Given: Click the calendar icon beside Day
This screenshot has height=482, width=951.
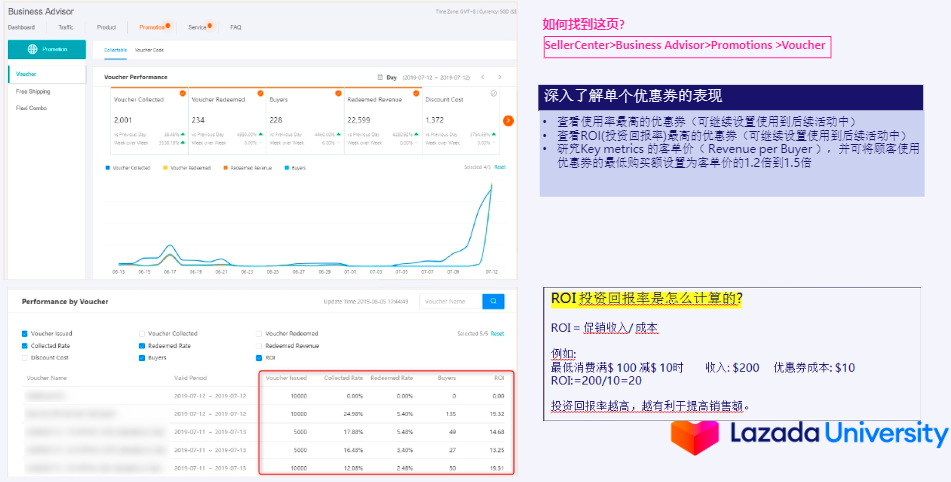Looking at the screenshot, I should [x=380, y=78].
